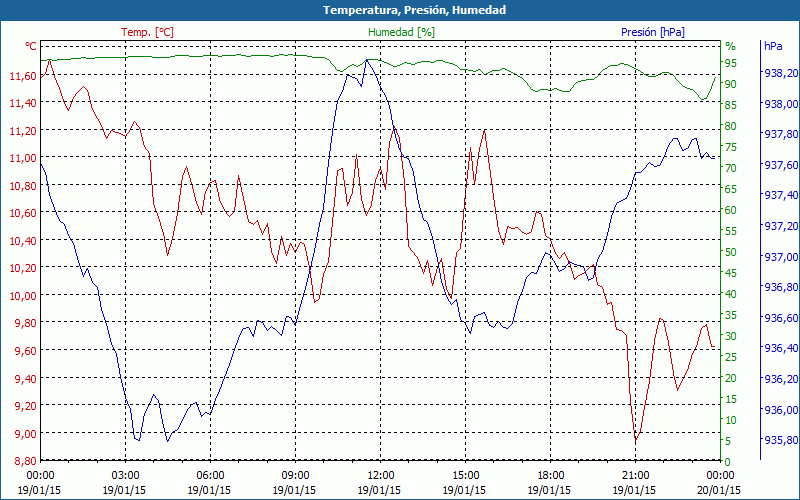Click the 15 humidity axis value

pos(731,399)
